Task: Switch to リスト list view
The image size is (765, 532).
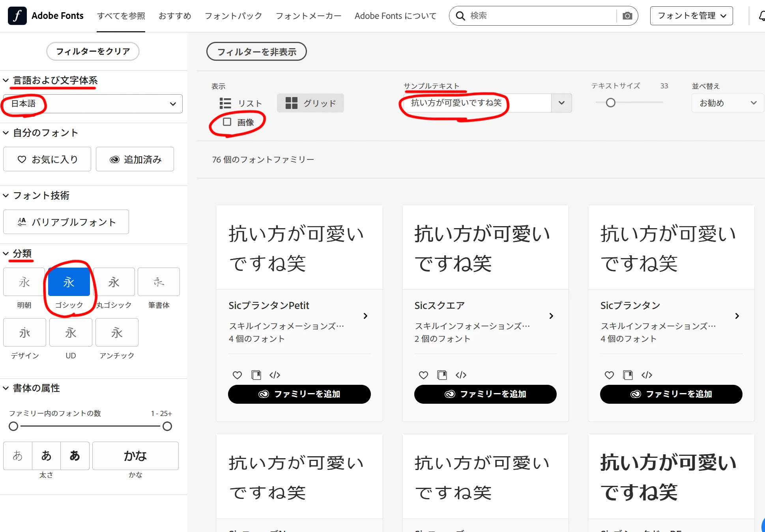Action: [x=240, y=103]
